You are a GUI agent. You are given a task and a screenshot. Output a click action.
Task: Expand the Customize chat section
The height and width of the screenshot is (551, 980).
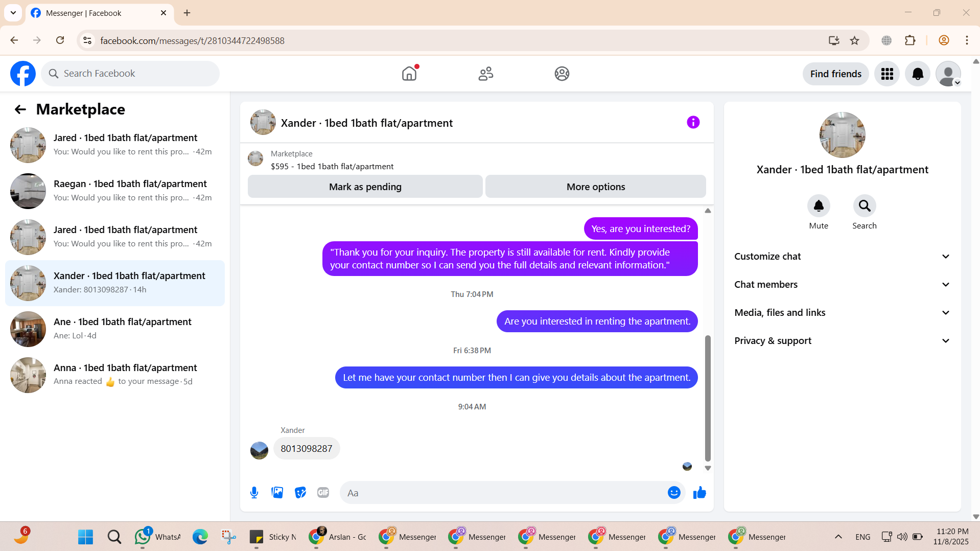point(843,257)
